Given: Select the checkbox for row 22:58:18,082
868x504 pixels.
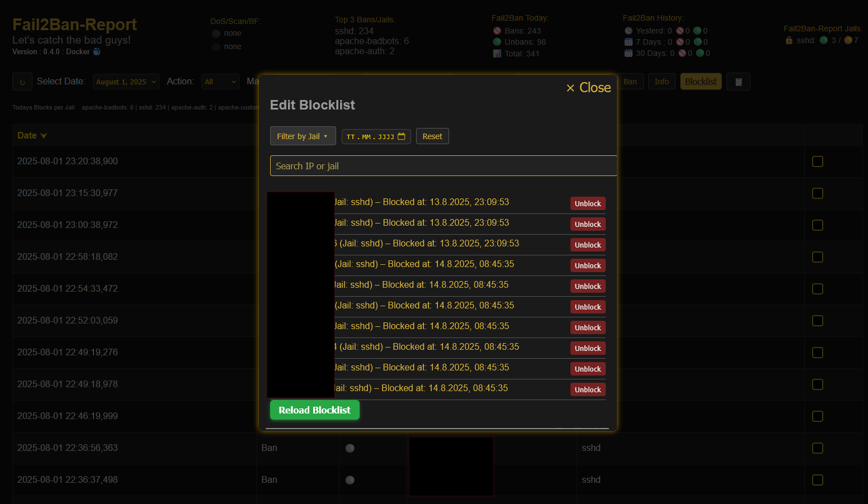Looking at the screenshot, I should 818,257.
